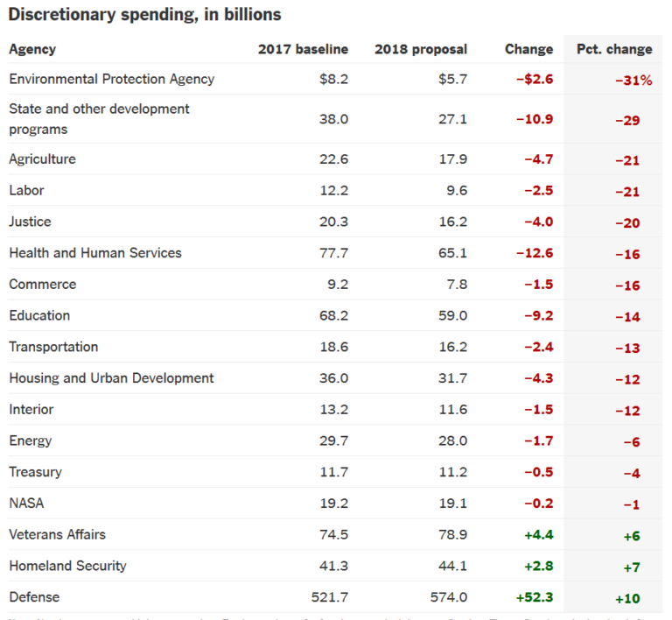Image resolution: width=672 pixels, height=620 pixels.
Task: Click the Agency column header
Action: coord(32,49)
